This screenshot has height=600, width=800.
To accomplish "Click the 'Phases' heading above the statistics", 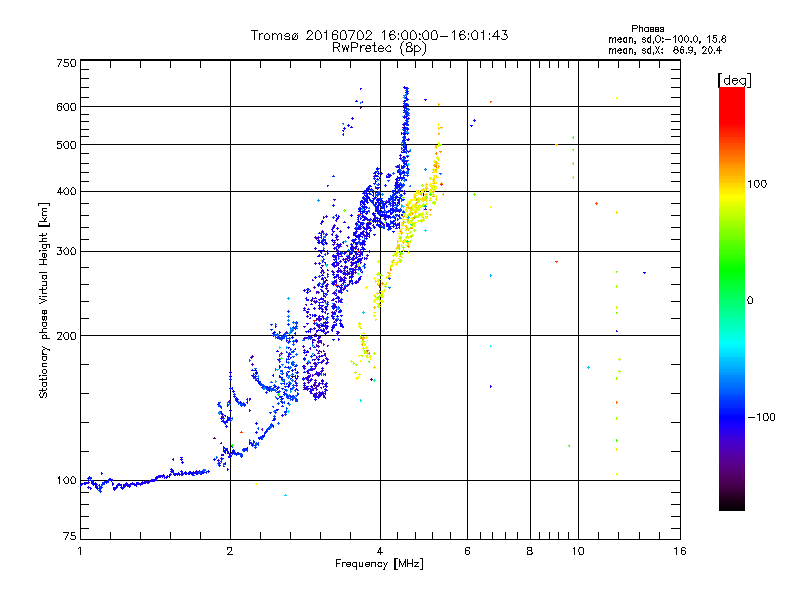I will tap(647, 29).
